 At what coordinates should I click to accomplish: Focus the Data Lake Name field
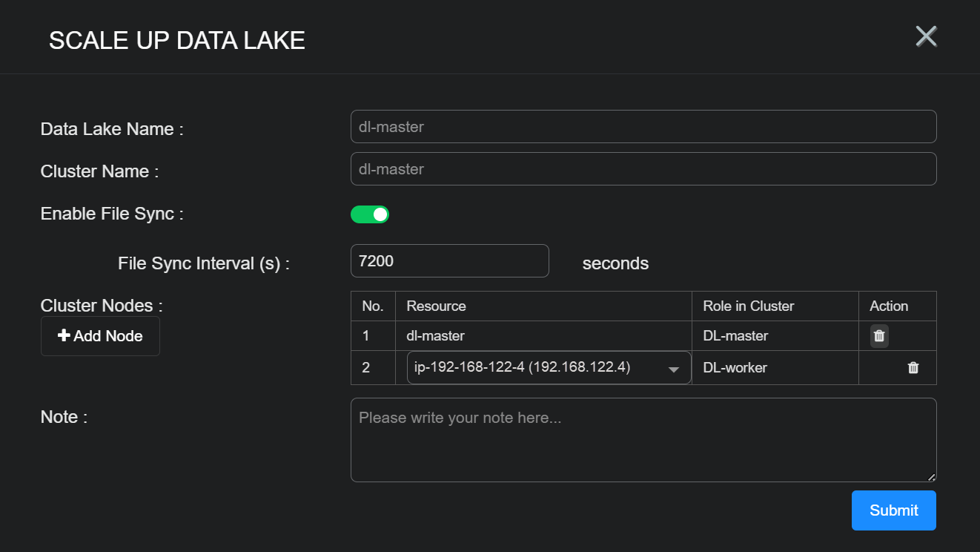pyautogui.click(x=643, y=127)
